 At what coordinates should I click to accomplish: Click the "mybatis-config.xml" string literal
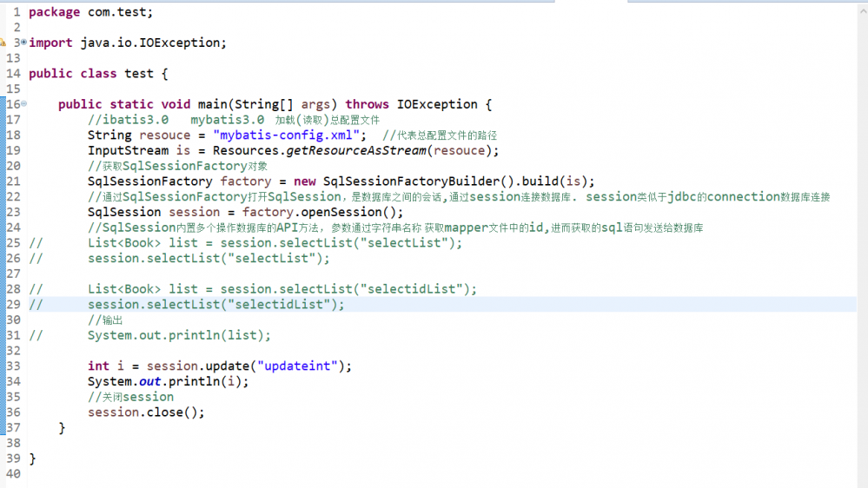(286, 135)
